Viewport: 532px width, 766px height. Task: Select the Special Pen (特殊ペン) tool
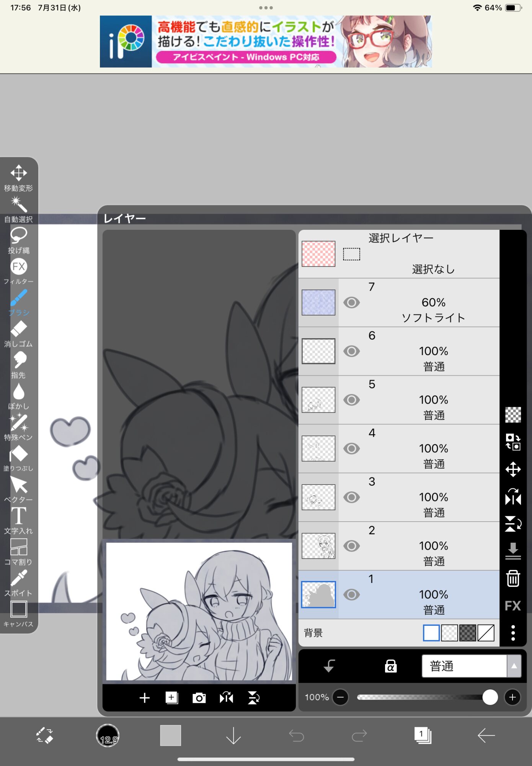pos(18,427)
